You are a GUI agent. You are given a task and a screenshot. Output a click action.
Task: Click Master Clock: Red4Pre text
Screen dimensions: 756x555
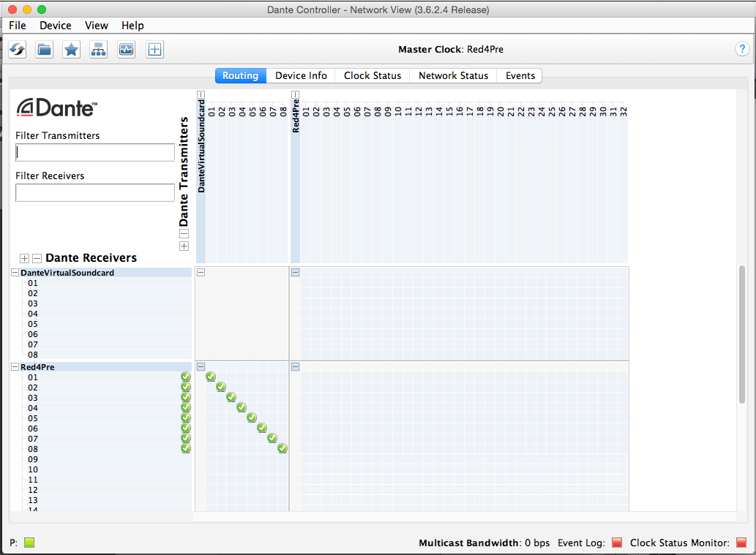[451, 49]
